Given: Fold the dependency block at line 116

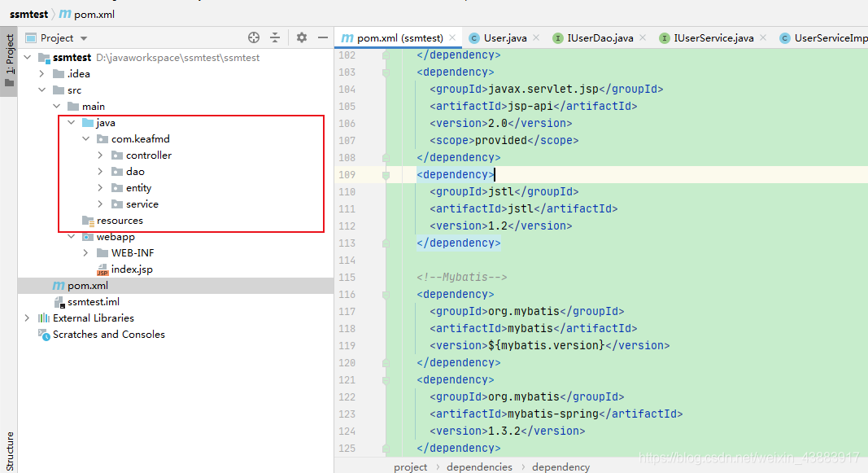Looking at the screenshot, I should (x=386, y=295).
